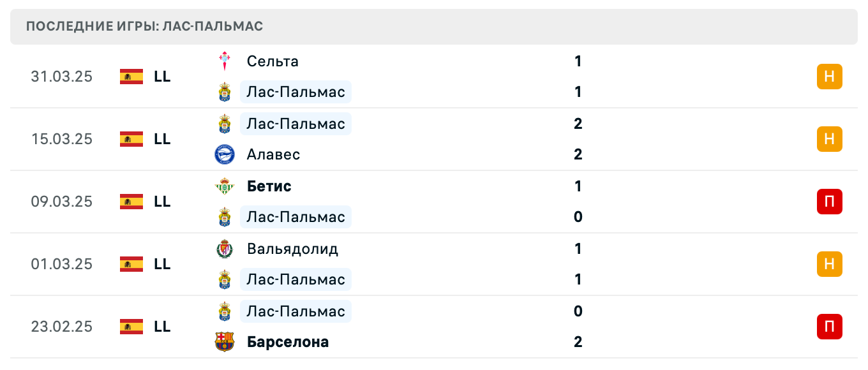
Task: Select the LL league label next to 09.03.25
Action: pyautogui.click(x=163, y=202)
